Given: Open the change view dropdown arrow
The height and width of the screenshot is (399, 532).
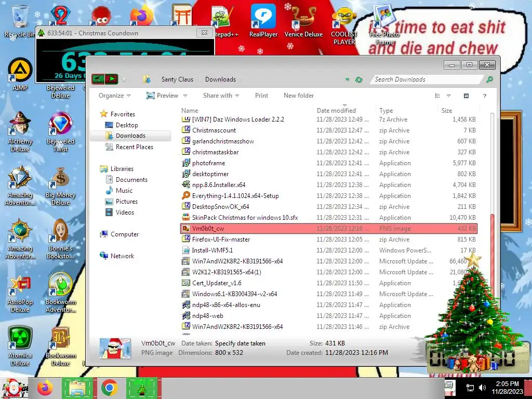Looking at the screenshot, I should point(448,96).
